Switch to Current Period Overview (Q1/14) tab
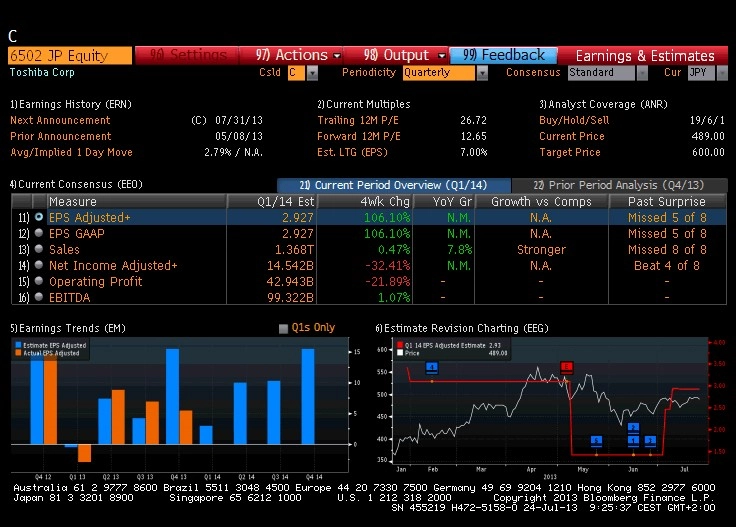 [393, 185]
